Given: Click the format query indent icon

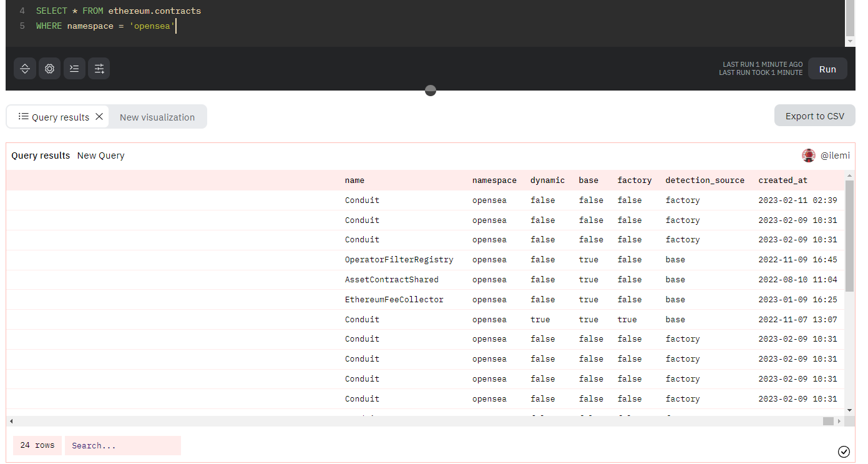Looking at the screenshot, I should click(74, 69).
